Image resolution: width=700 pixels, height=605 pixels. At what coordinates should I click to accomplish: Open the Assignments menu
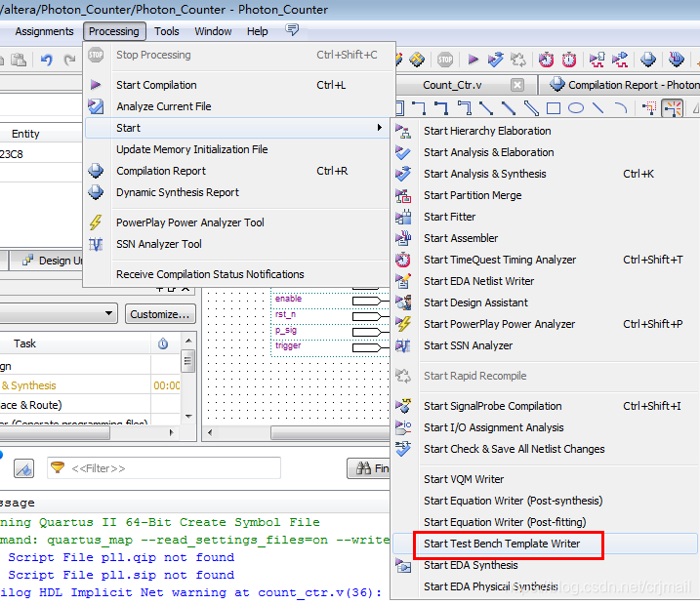[44, 31]
